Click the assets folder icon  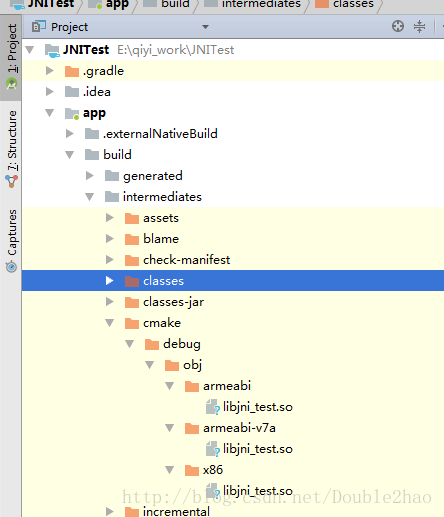click(x=132, y=218)
